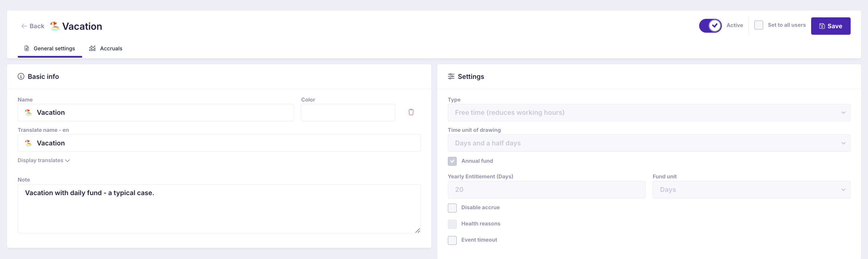Enable the Disable accrue checkbox

pyautogui.click(x=452, y=208)
